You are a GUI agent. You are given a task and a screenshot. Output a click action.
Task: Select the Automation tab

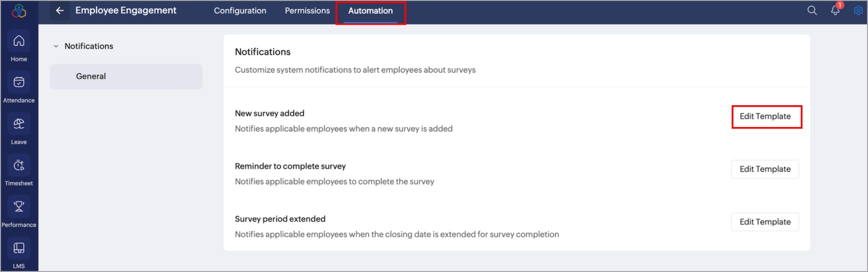point(370,11)
